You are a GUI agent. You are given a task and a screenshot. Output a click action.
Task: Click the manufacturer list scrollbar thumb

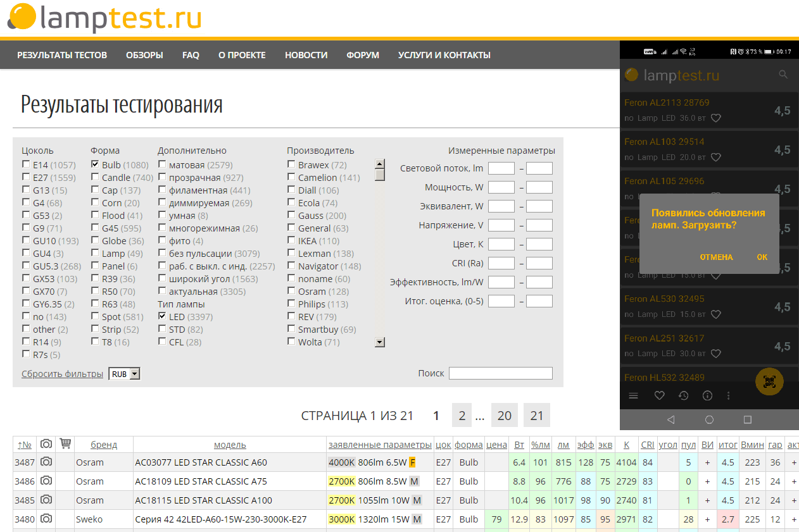pyautogui.click(x=380, y=175)
